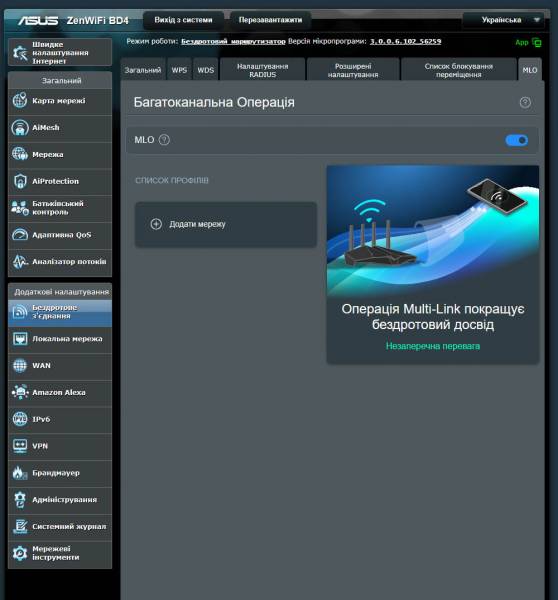Switch to the WDS tab
This screenshot has width=558, height=600.
tap(206, 70)
